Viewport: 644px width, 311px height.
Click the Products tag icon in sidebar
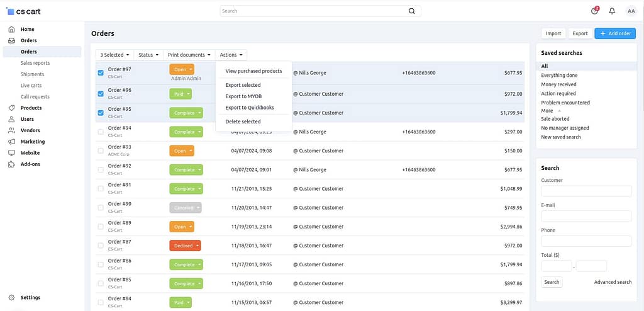pyautogui.click(x=11, y=108)
